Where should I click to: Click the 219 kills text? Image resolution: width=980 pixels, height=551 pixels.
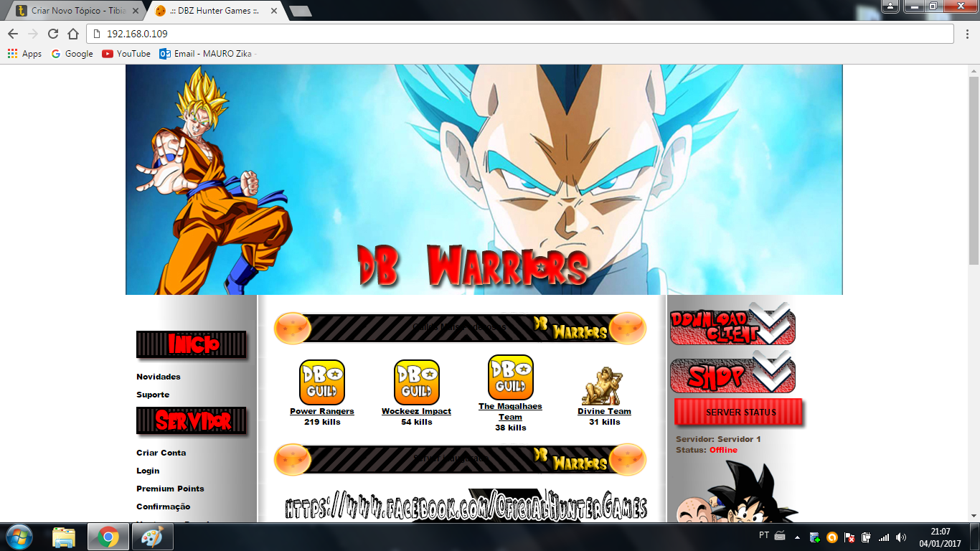point(322,422)
